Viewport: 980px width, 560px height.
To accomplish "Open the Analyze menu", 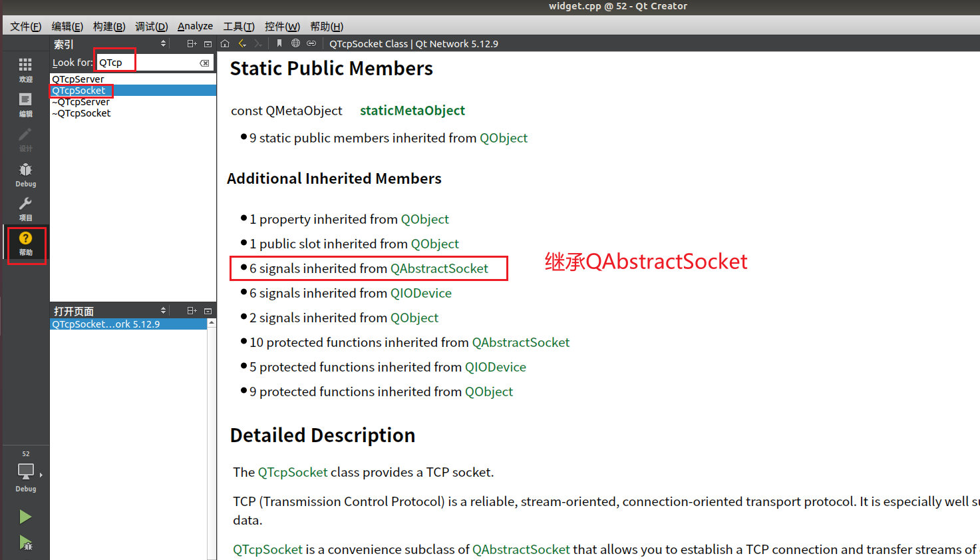I will (195, 27).
